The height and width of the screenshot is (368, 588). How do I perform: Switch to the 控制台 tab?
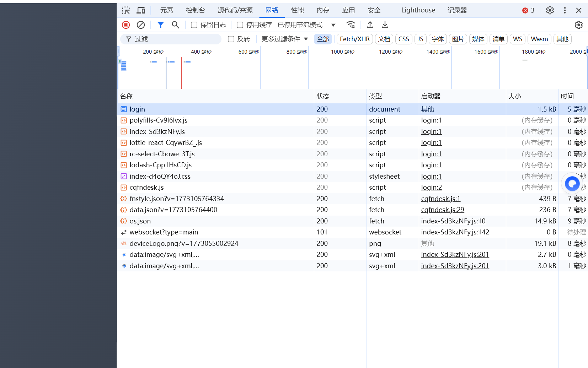coord(196,10)
